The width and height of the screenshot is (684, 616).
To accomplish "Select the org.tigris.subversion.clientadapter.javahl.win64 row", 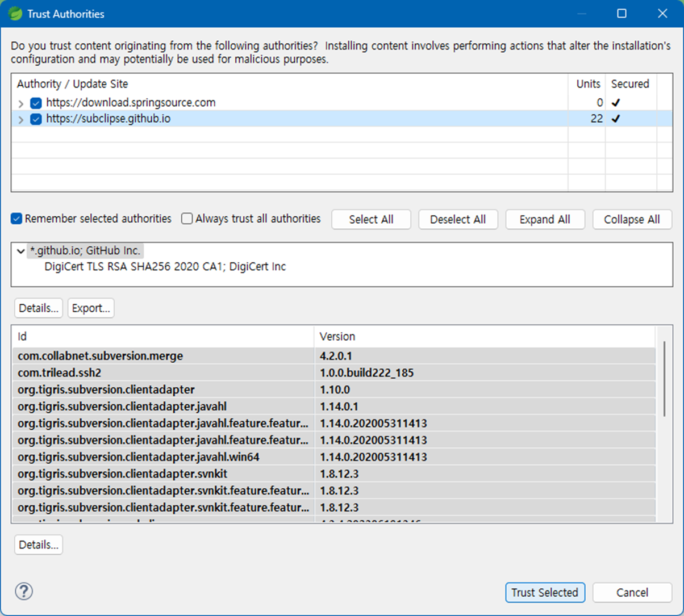I will pos(334,457).
